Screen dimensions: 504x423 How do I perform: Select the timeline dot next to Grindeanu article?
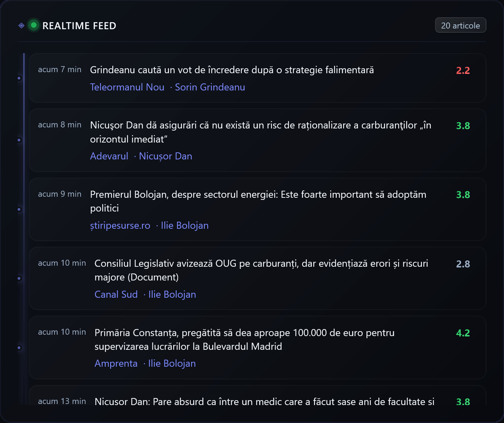19,78
